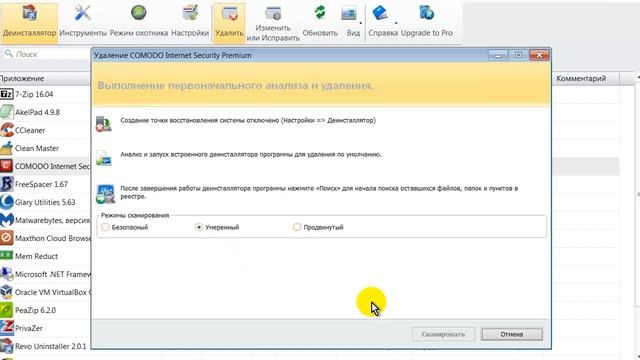Select the PrivaZer icon in list
The image size is (640, 360).
(7, 328)
